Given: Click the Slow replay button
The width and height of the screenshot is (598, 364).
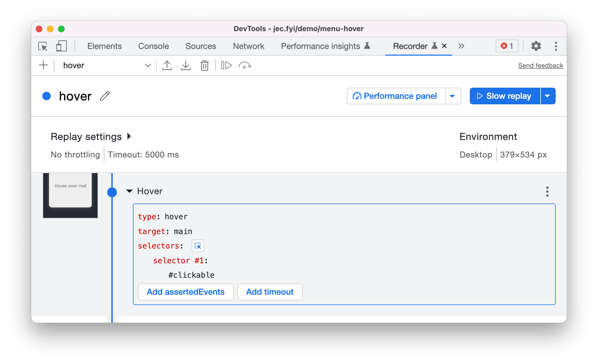Looking at the screenshot, I should pos(504,96).
